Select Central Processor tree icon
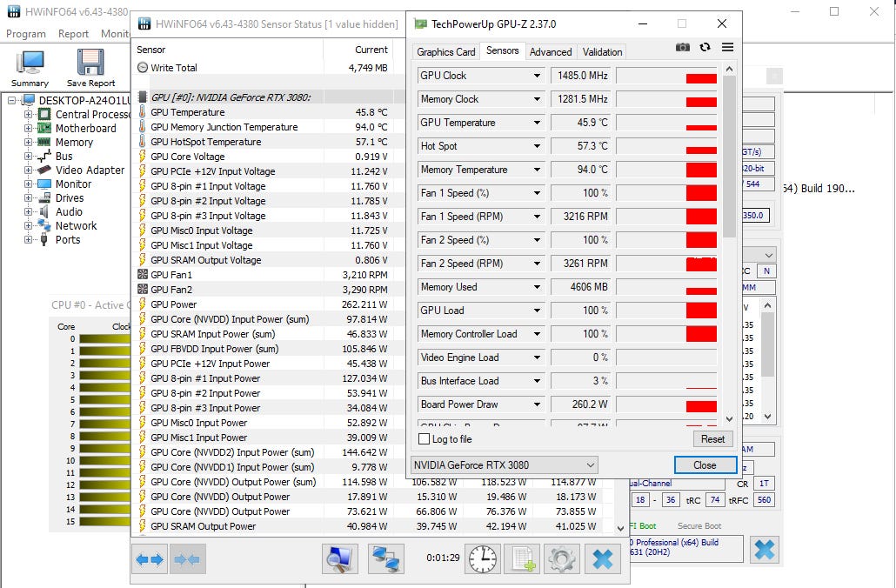896x588 pixels. [44, 114]
